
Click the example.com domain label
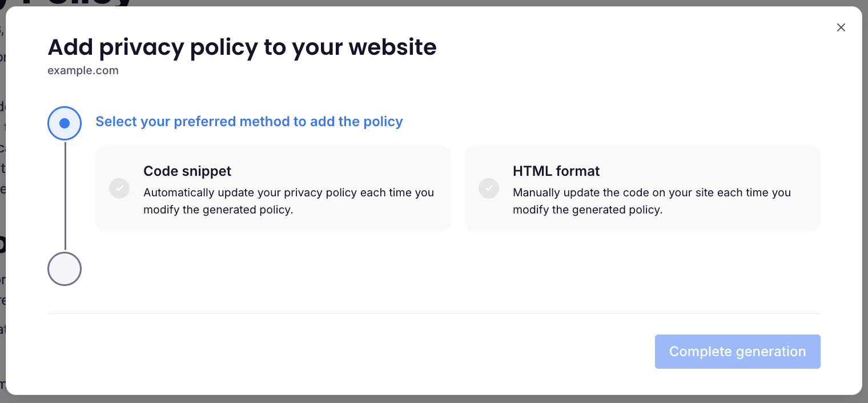point(83,71)
